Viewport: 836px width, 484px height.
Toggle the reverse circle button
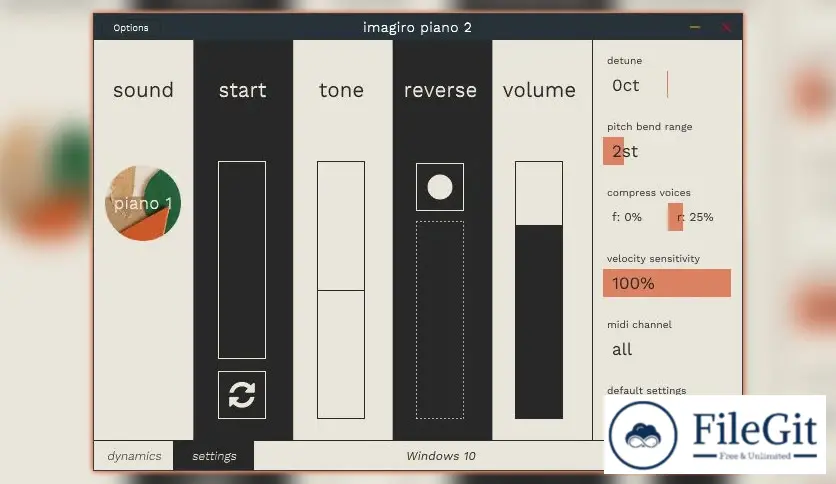coord(440,187)
